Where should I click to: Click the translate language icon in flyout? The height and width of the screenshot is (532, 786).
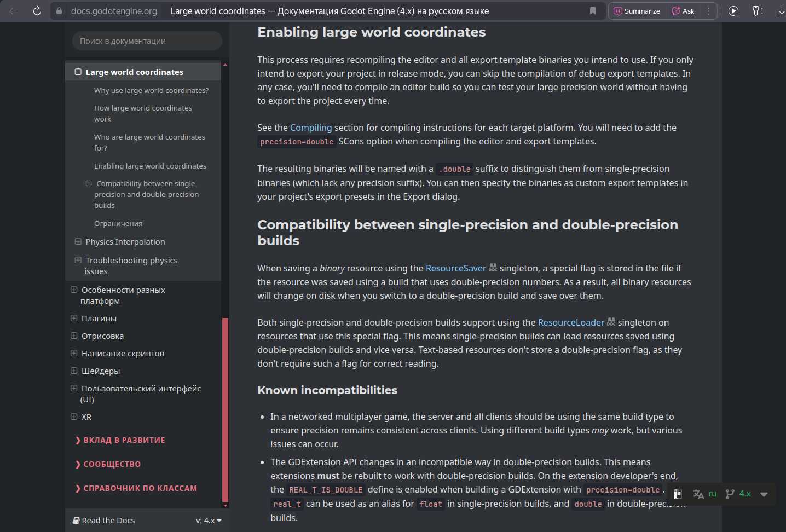point(698,494)
